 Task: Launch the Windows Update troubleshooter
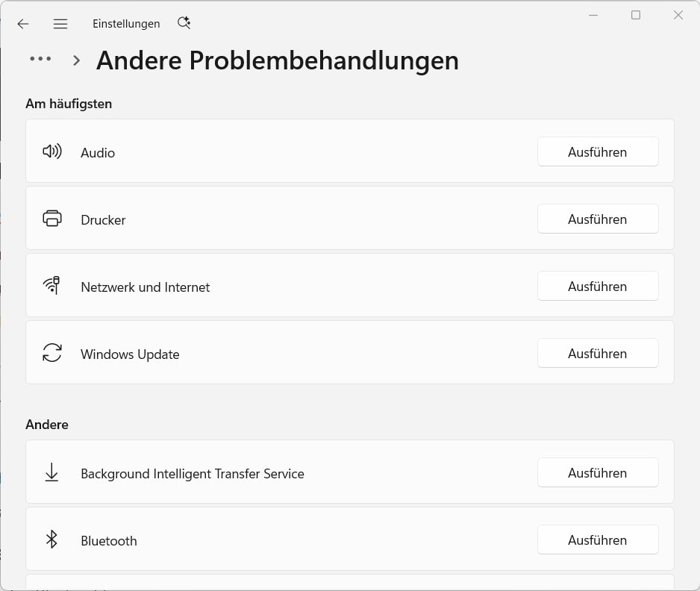[597, 353]
